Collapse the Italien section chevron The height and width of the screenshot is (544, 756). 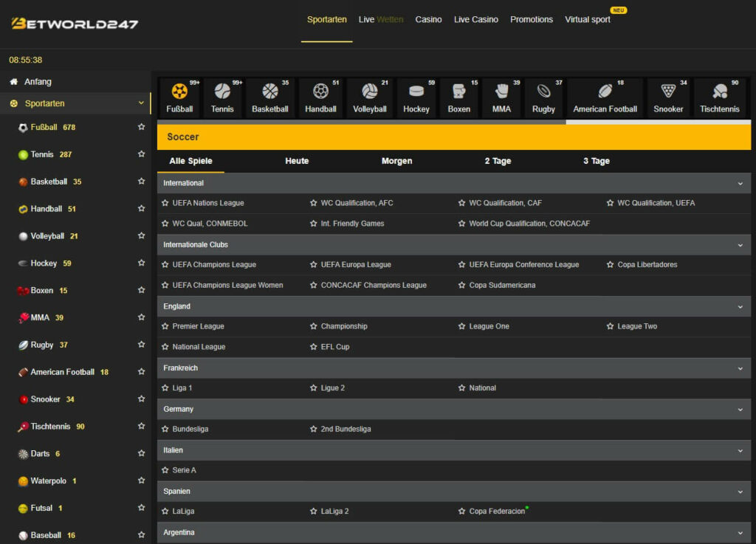click(x=740, y=451)
